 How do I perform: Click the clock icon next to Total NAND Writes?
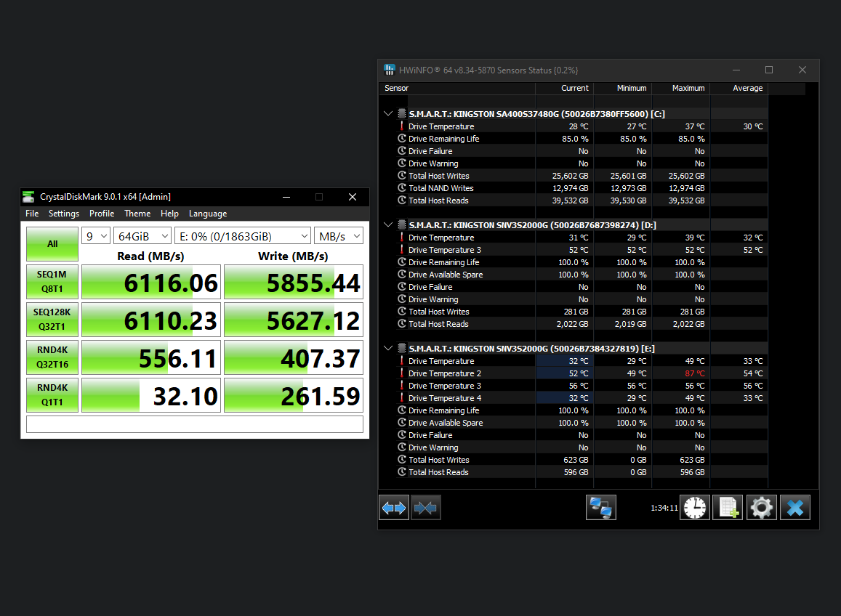pos(402,188)
